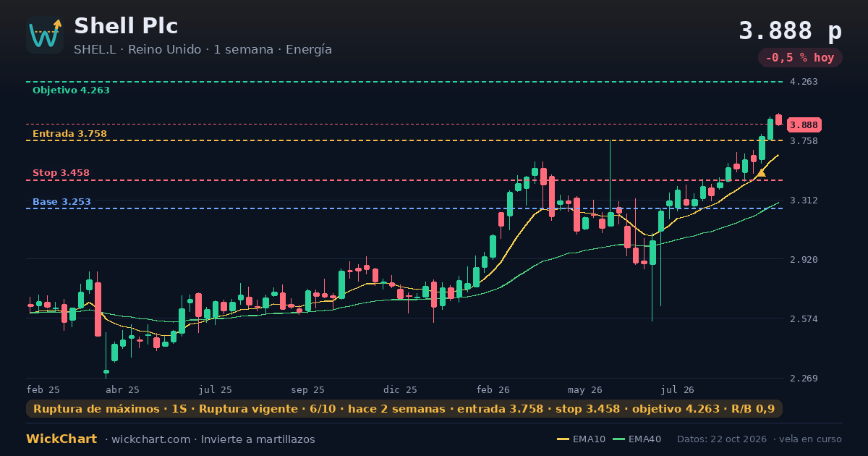Click the 4.263 axis value
The image size is (868, 456).
804,82
